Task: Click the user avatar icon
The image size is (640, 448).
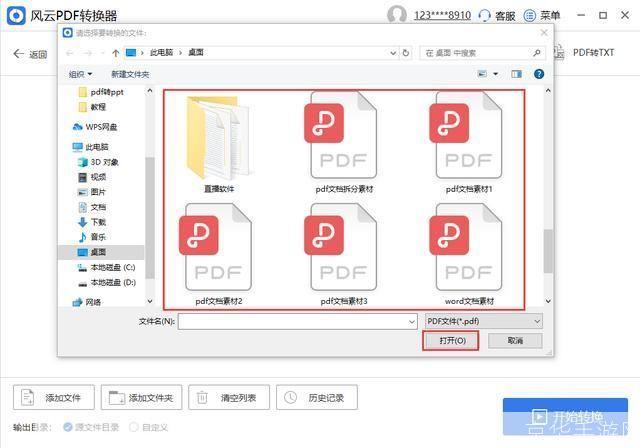Action: click(397, 16)
